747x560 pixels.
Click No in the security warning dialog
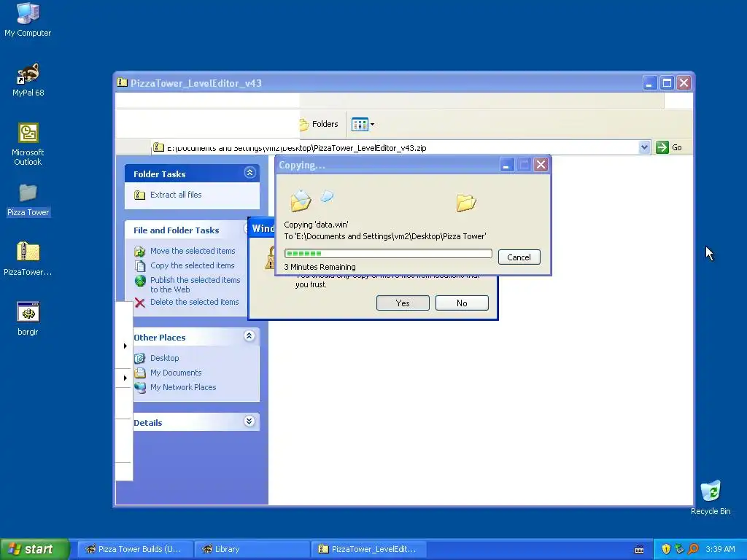point(462,303)
